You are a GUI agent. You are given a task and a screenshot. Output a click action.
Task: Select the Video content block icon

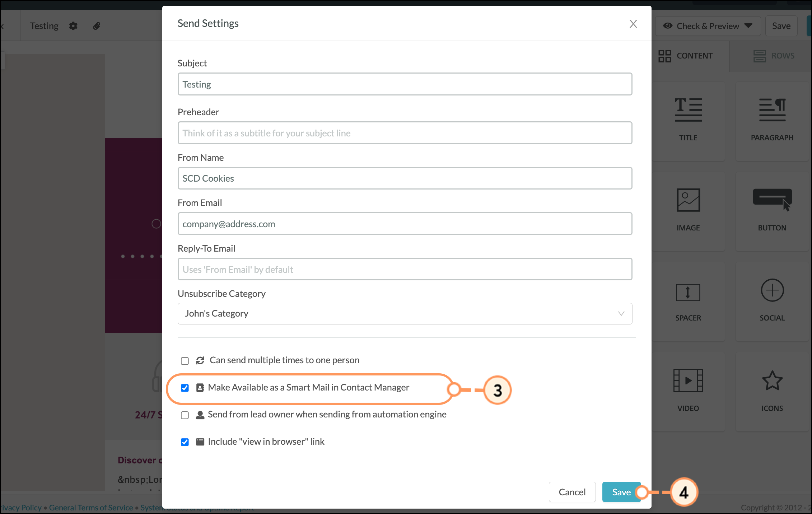pos(688,380)
